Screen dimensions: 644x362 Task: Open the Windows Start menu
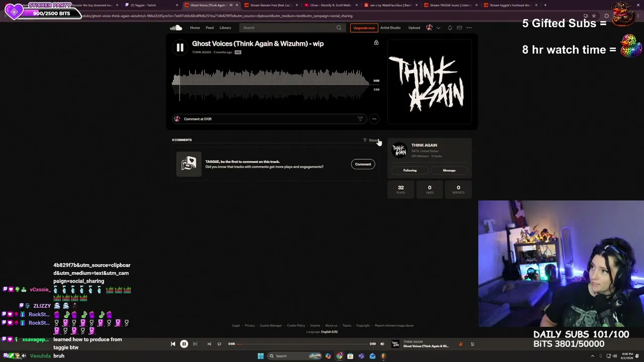[x=261, y=356]
